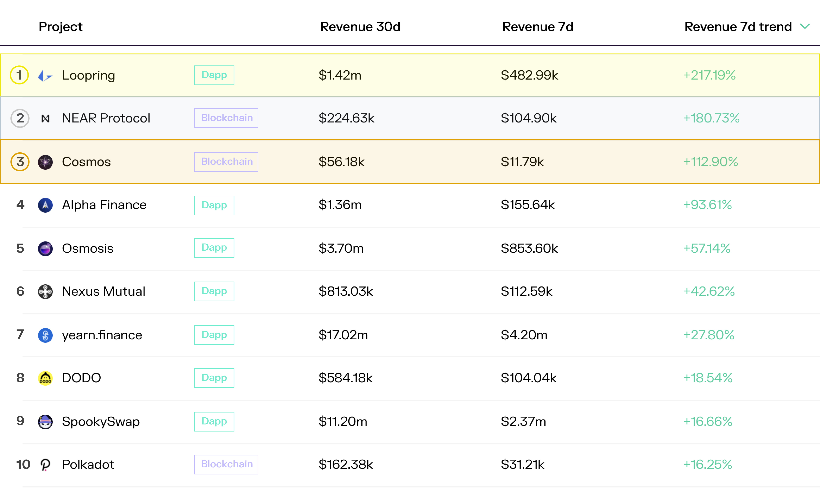Open the SpookySwap project name link
820x504 pixels.
tap(101, 422)
